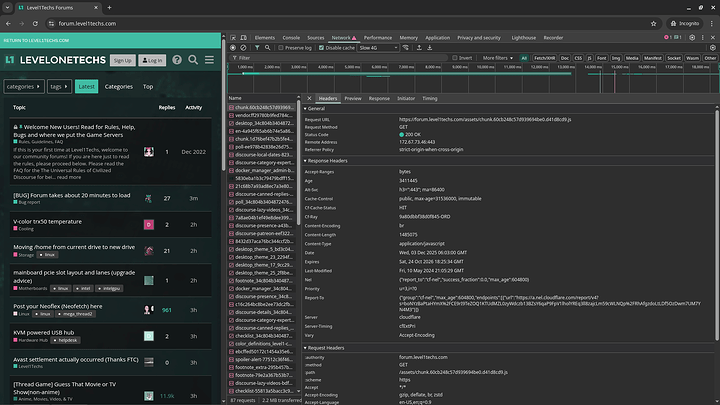Uncheck the Disable cache checkbox
Viewport: 720px width, 405px height.
[x=322, y=47]
